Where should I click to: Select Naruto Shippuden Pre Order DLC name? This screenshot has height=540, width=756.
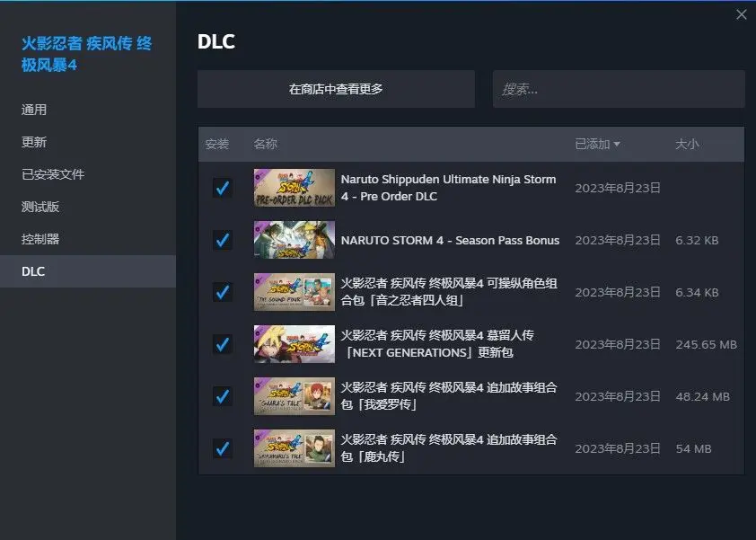pos(448,188)
